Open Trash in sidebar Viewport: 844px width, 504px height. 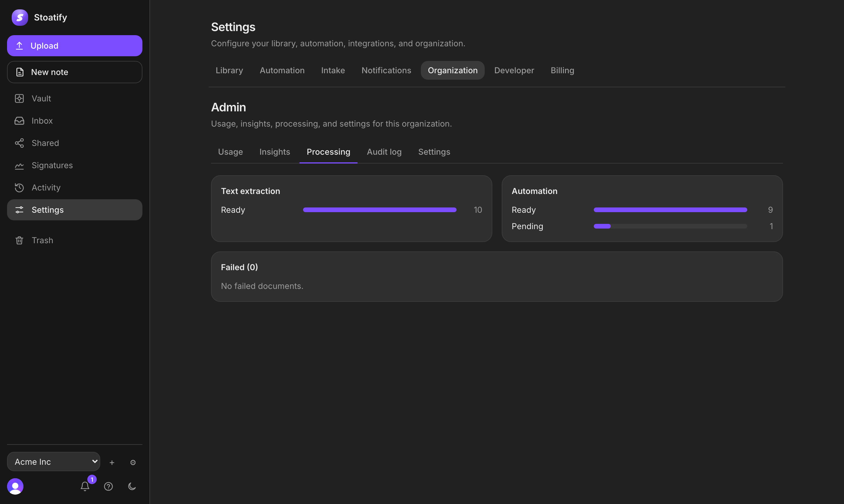(75, 240)
